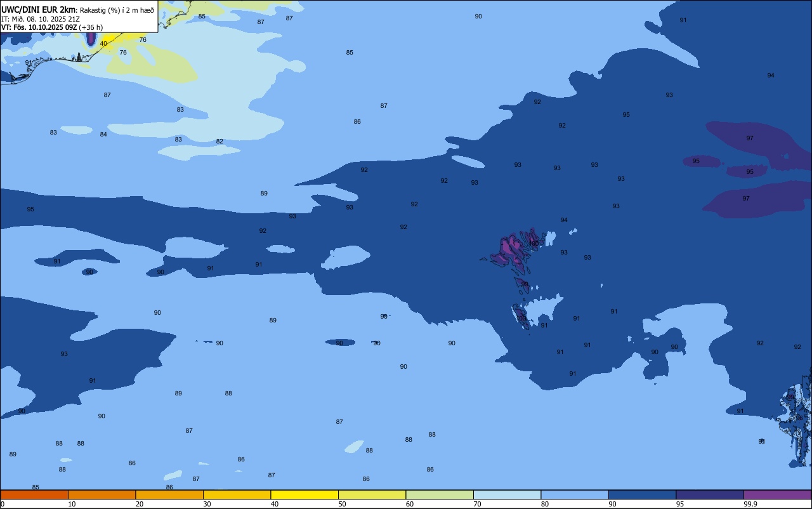
Task: Select the "10" legend tick label
Action: 72,504
